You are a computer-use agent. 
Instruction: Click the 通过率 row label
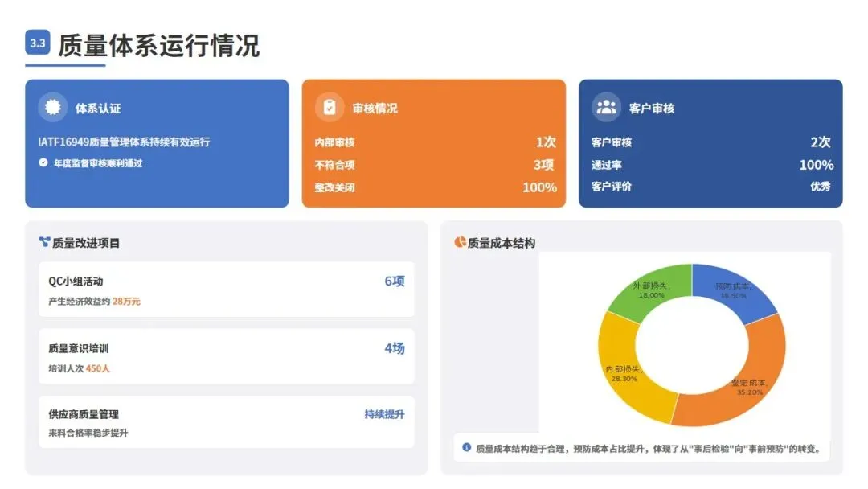click(606, 165)
